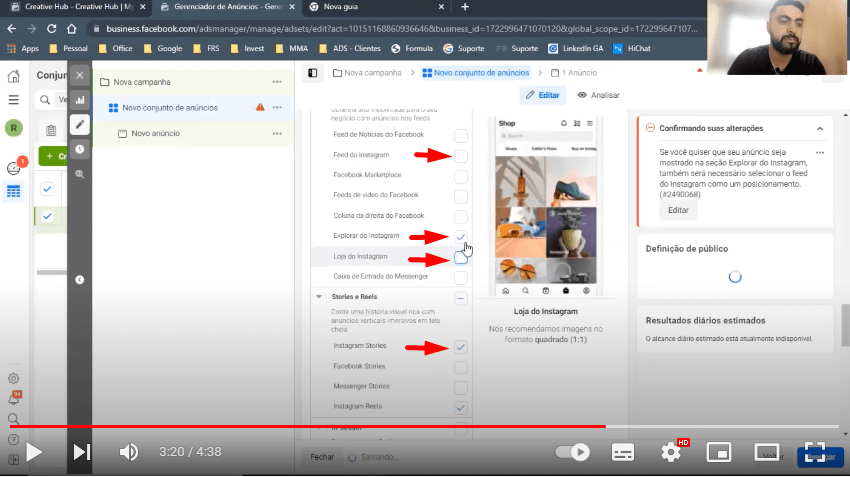Toggle the Stories e Reels group checkbox
The image size is (850, 477).
point(461,298)
